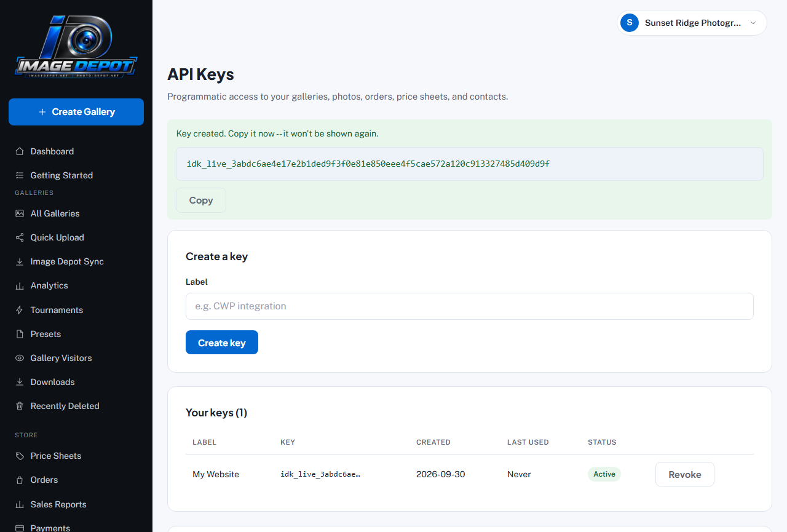Click the Tournaments lightning bolt icon
This screenshot has height=532, width=787.
(x=20, y=310)
